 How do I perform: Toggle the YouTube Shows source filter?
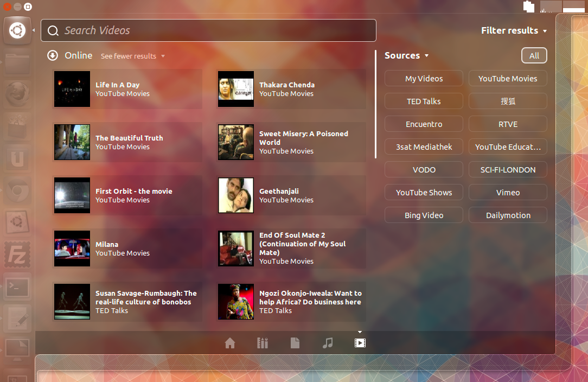(x=424, y=193)
